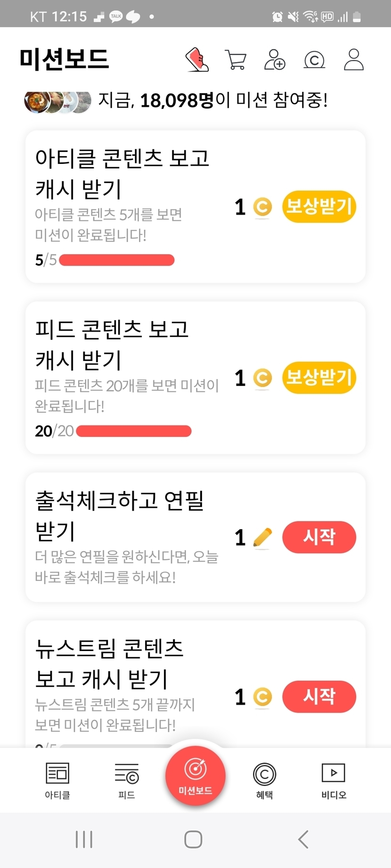Tap the participant food photo avatars
Image resolution: width=391 pixels, height=868 pixels.
(57, 101)
